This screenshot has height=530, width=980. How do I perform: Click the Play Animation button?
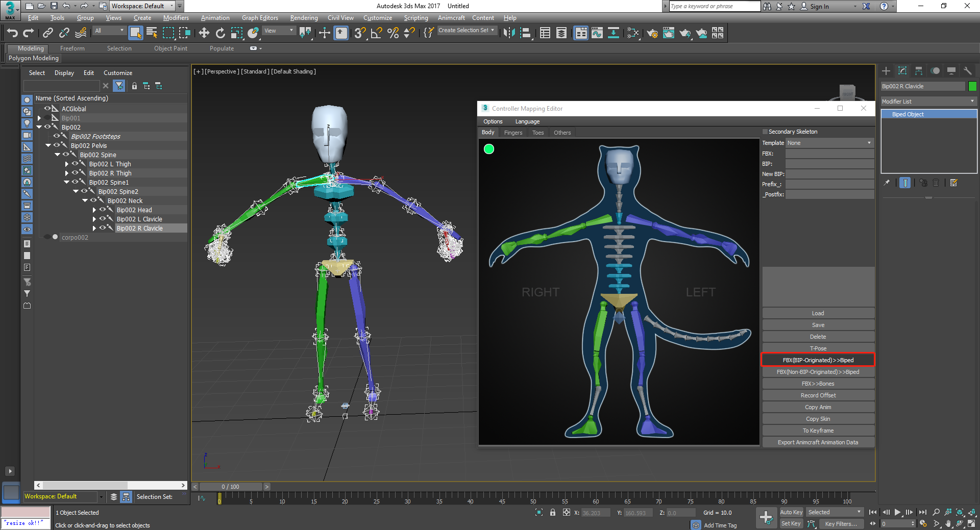898,512
